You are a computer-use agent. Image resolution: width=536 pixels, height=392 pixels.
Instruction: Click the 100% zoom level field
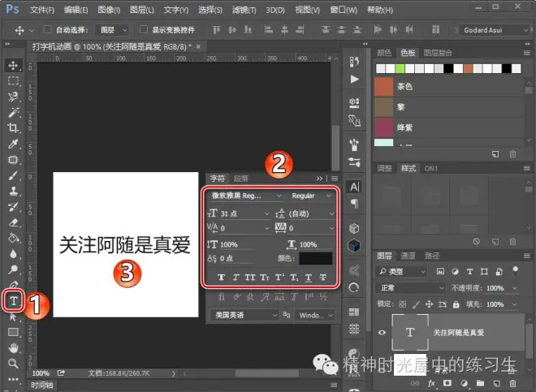click(41, 373)
